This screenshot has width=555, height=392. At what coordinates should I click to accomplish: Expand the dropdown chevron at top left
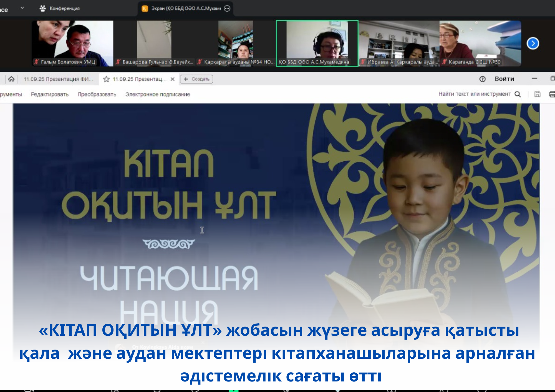click(x=22, y=8)
